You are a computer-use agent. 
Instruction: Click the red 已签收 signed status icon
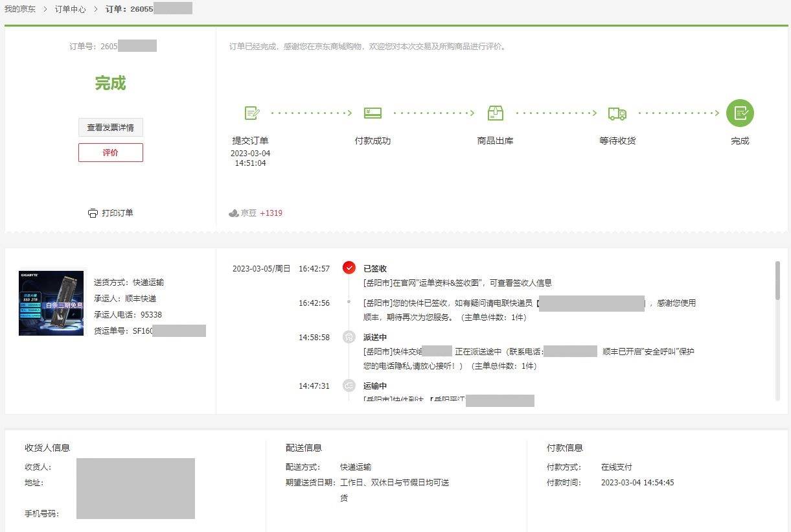tap(349, 267)
